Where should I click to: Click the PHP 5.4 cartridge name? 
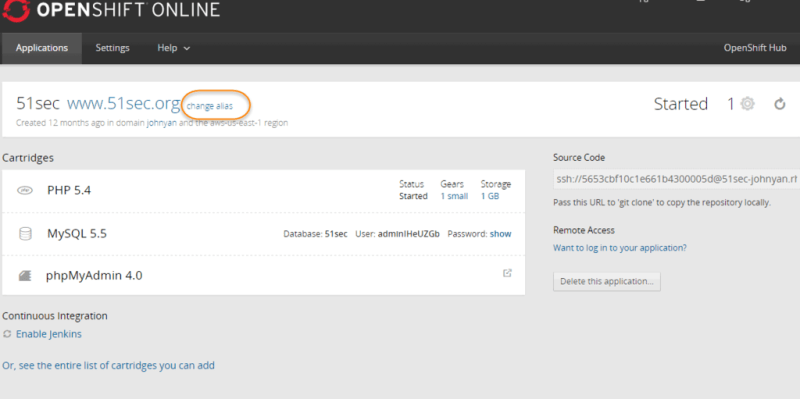coord(69,190)
